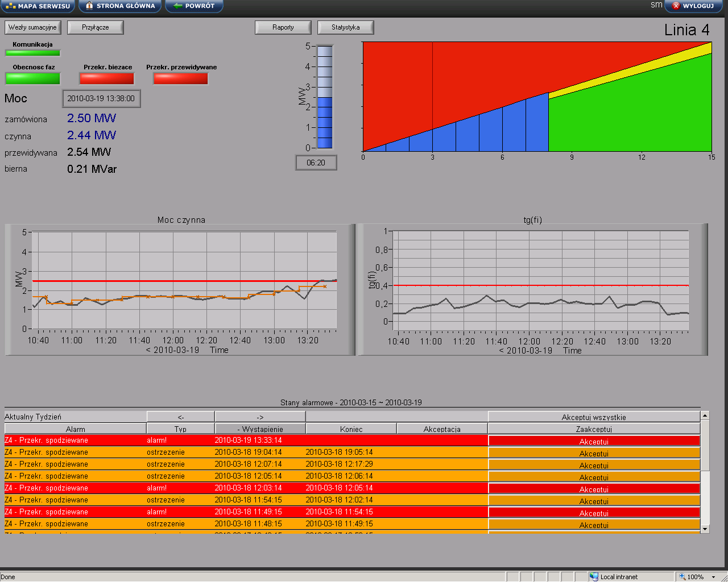Click the czynna value 2.44 MW

tap(92, 135)
